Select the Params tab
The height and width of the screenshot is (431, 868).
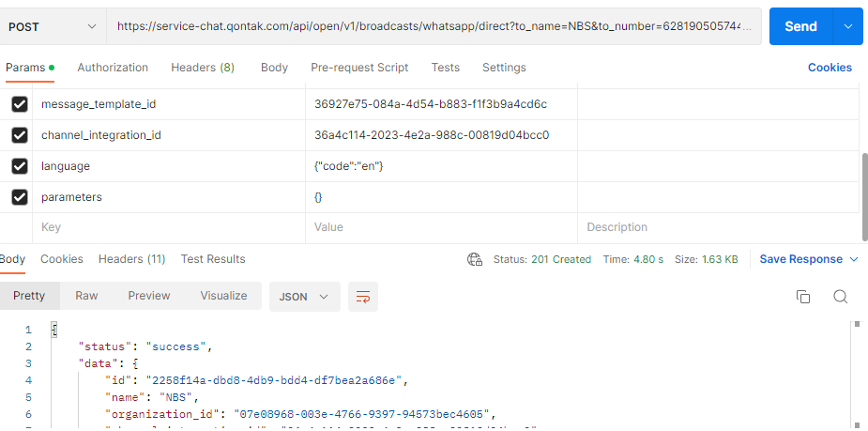click(x=30, y=68)
